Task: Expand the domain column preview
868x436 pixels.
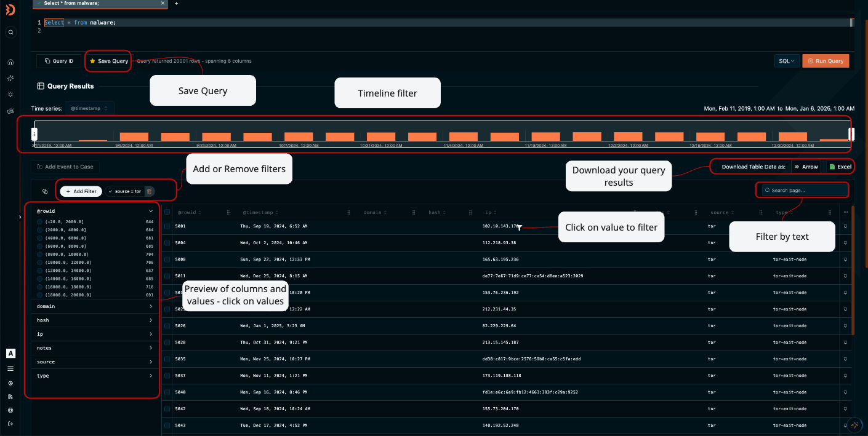Action: tap(92, 306)
